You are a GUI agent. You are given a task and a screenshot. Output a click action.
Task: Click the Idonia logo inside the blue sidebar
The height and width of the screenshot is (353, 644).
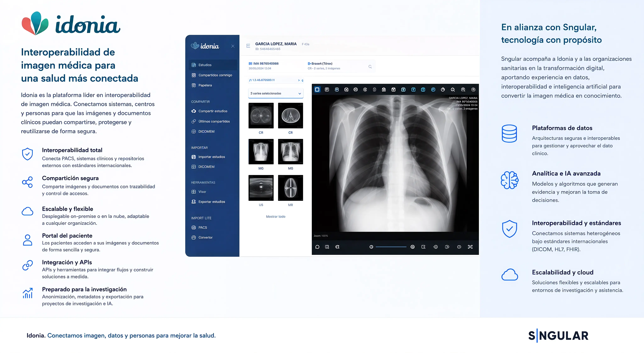pyautogui.click(x=205, y=46)
